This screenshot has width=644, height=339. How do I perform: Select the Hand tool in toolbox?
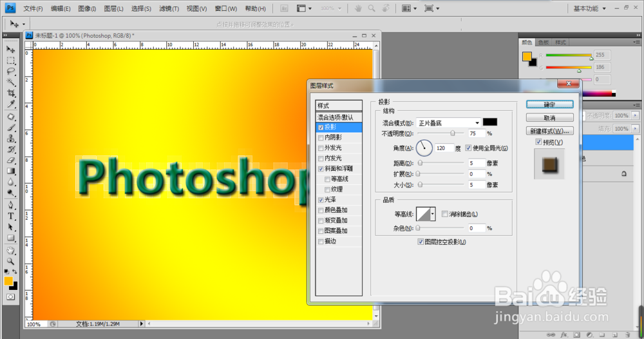[11, 250]
